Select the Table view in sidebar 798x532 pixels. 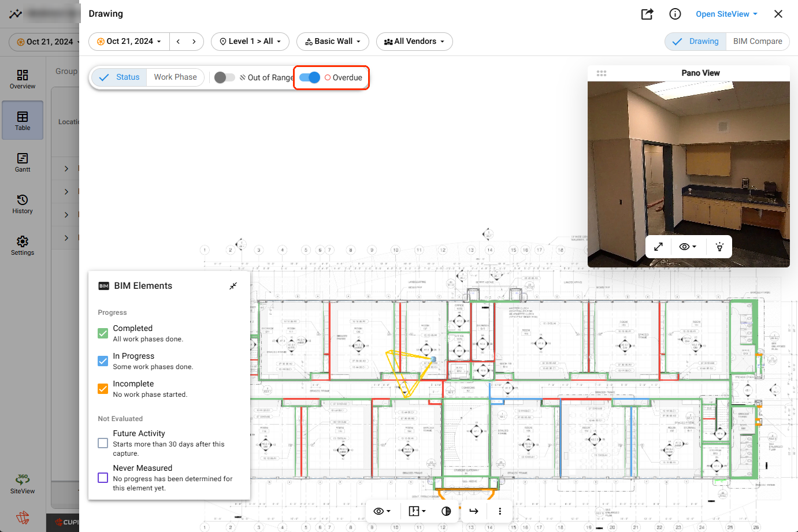click(23, 120)
